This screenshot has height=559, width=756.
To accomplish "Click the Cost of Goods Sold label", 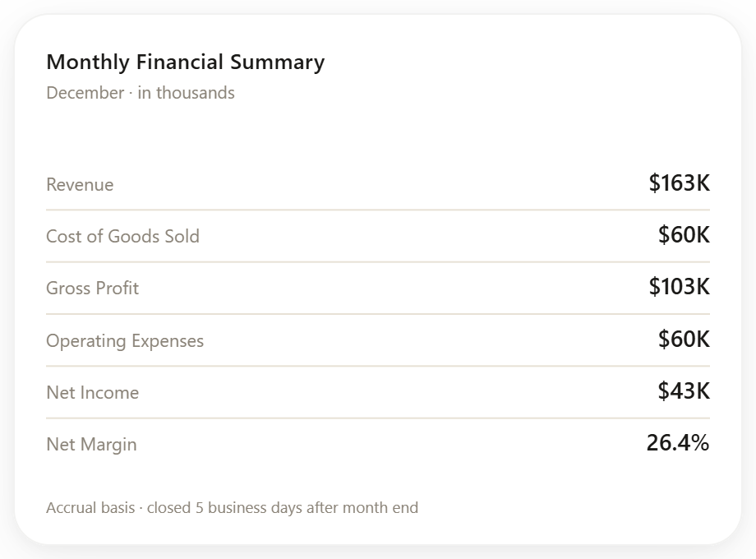I will pos(123,236).
